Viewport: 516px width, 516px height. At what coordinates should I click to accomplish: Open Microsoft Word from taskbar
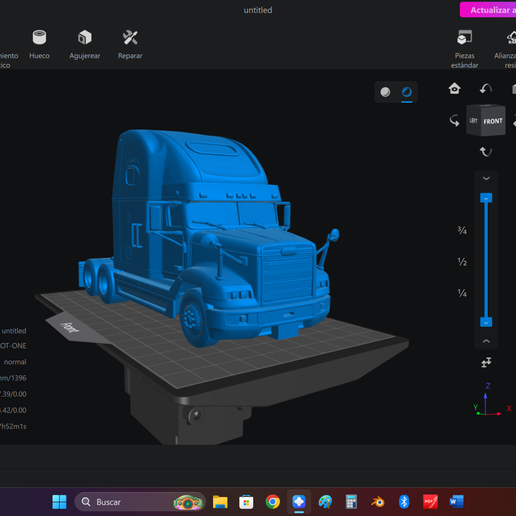[x=456, y=502]
